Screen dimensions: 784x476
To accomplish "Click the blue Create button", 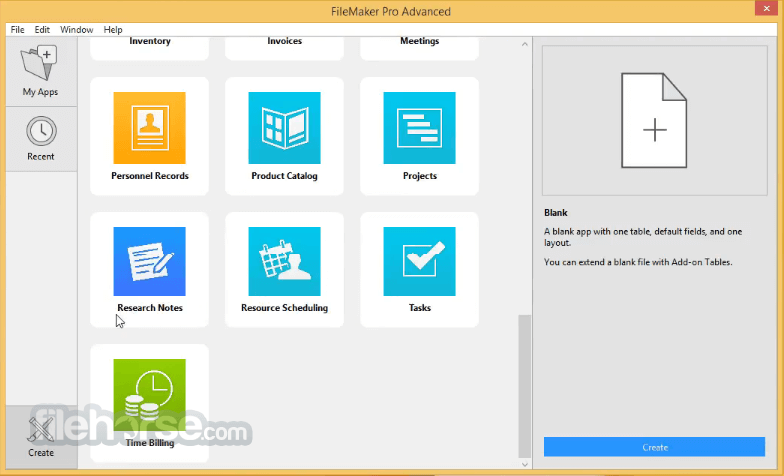I will coord(654,447).
